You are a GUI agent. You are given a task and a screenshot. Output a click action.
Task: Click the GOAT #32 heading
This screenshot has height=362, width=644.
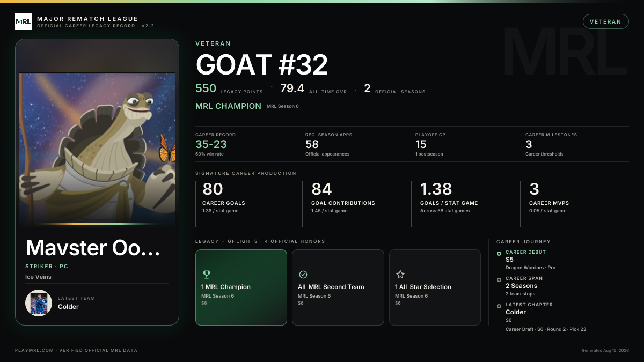tap(262, 65)
